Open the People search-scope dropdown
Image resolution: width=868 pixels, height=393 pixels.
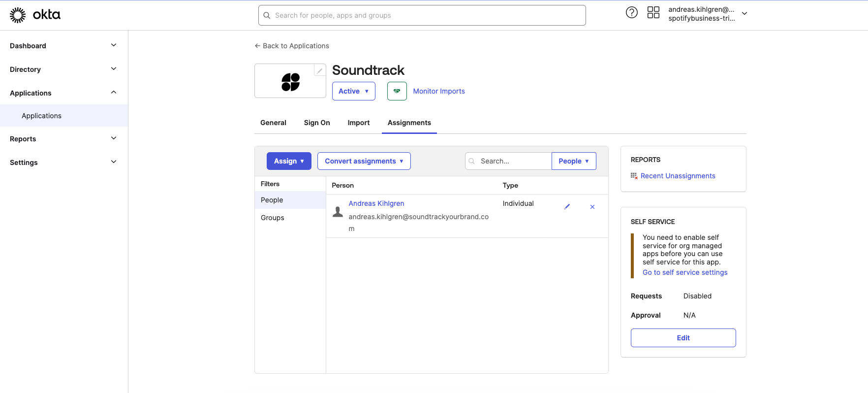tap(574, 161)
